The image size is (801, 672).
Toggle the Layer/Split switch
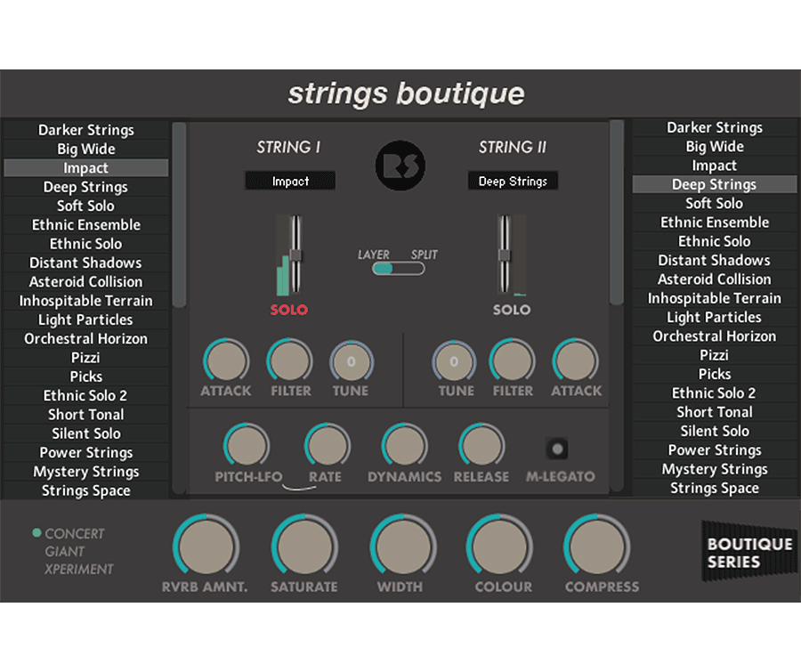[x=399, y=269]
